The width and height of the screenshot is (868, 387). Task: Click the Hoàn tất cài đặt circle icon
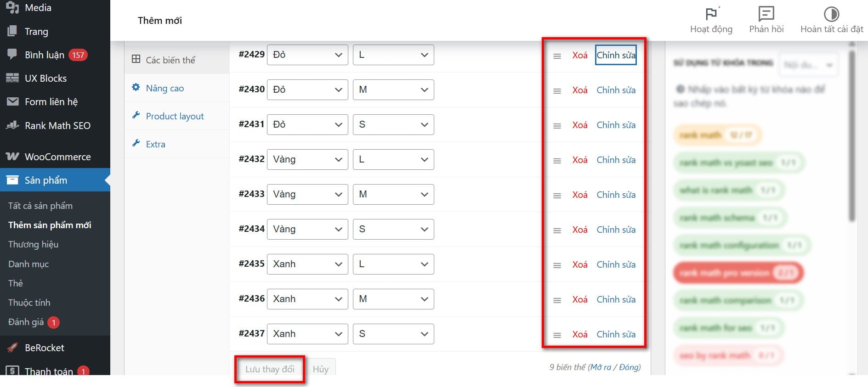point(831,14)
